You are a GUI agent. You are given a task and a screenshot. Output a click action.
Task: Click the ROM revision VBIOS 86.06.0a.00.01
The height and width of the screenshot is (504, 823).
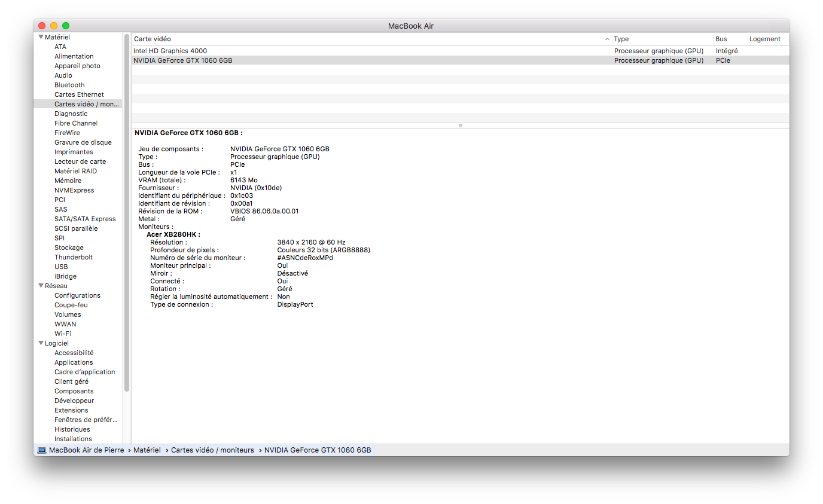[x=264, y=211]
